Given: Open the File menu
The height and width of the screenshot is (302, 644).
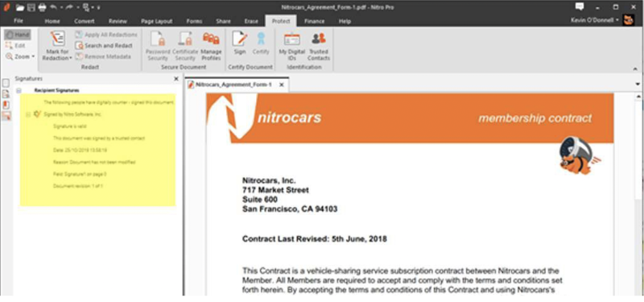Looking at the screenshot, I should click(19, 21).
